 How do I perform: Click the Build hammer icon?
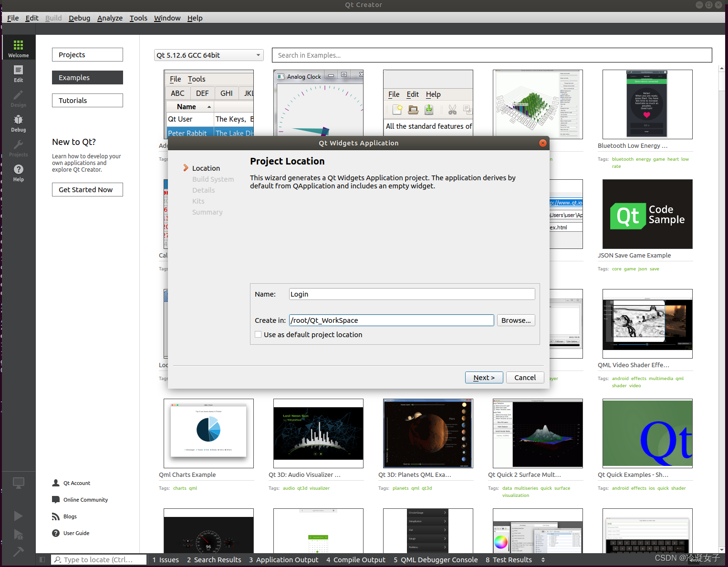point(18,552)
